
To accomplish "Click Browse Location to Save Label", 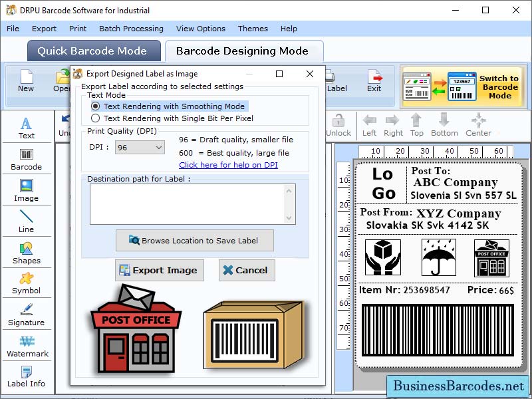I will (x=195, y=241).
